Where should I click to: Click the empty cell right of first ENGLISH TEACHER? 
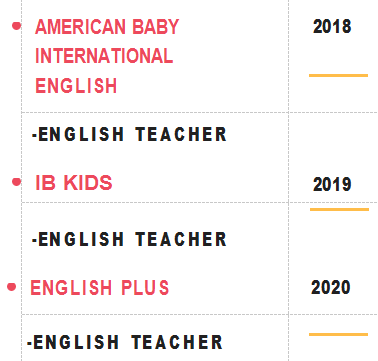point(333,134)
